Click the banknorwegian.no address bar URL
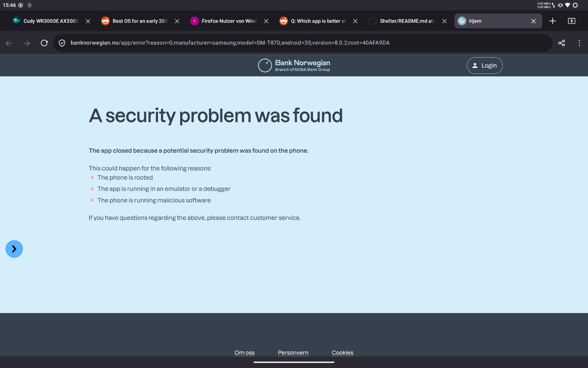Screen dimensions: 588x368 [230, 43]
